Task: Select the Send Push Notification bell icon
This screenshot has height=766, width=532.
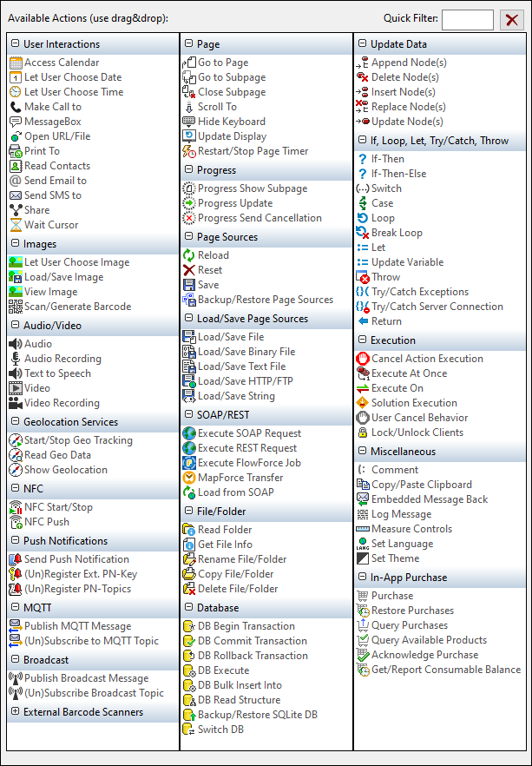Action: [16, 559]
